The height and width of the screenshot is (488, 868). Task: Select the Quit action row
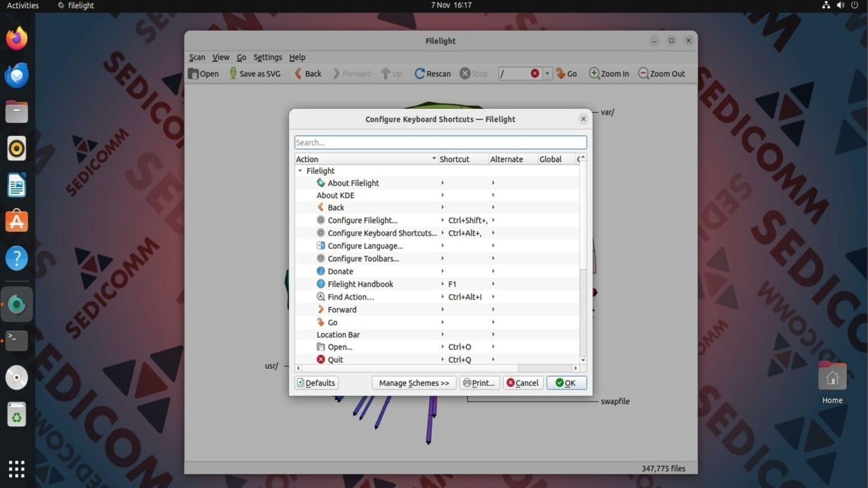437,359
